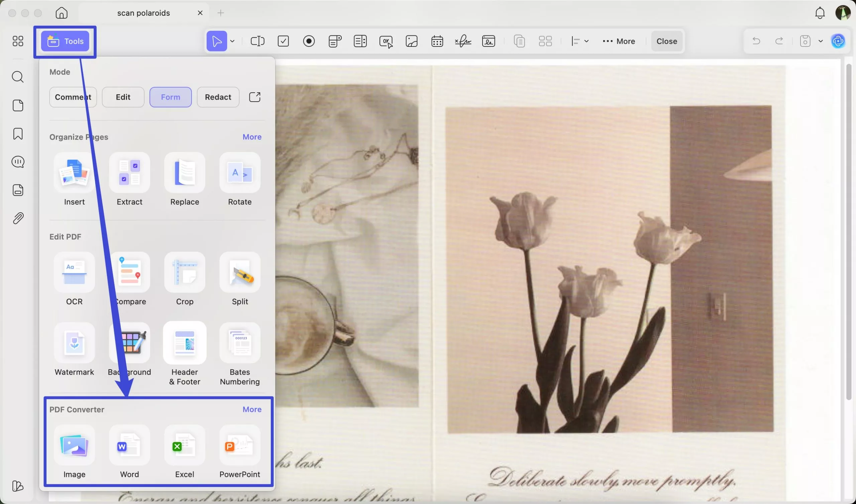Viewport: 856px width, 504px height.
Task: Expand the cursor tool dropdown arrow
Action: click(232, 41)
